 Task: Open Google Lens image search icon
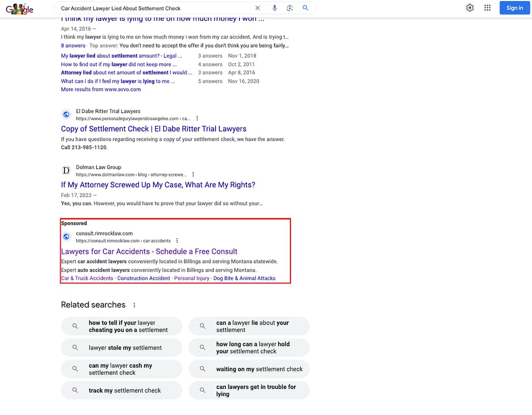pyautogui.click(x=290, y=8)
